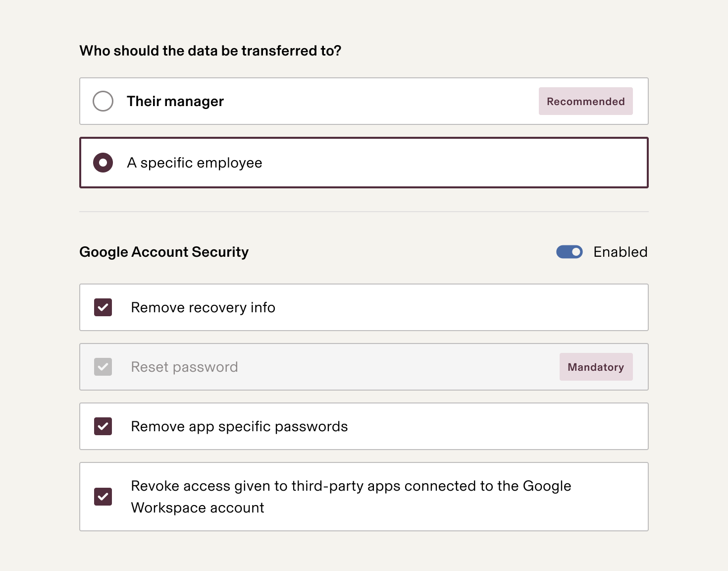Click the "Recommended" badge
This screenshot has height=571, width=728.
(x=585, y=101)
